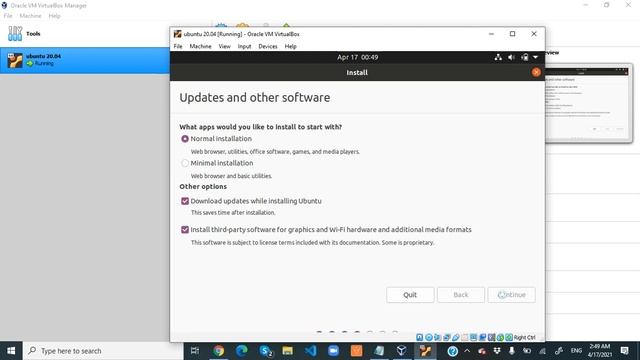Click the Apr 17 00:49 clock
This screenshot has width=640, height=360.
click(x=358, y=57)
